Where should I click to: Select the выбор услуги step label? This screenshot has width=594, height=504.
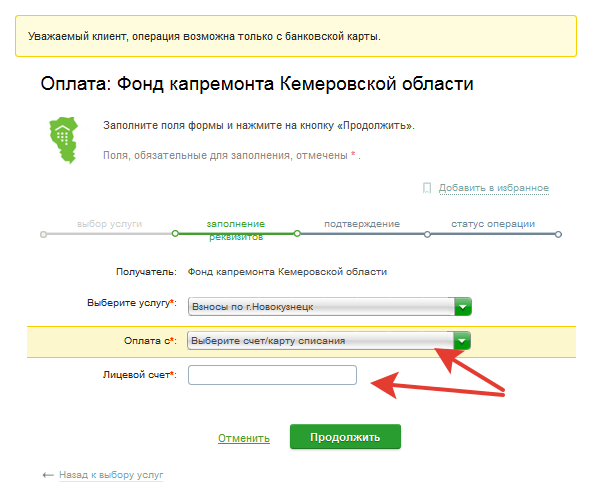pyautogui.click(x=109, y=224)
